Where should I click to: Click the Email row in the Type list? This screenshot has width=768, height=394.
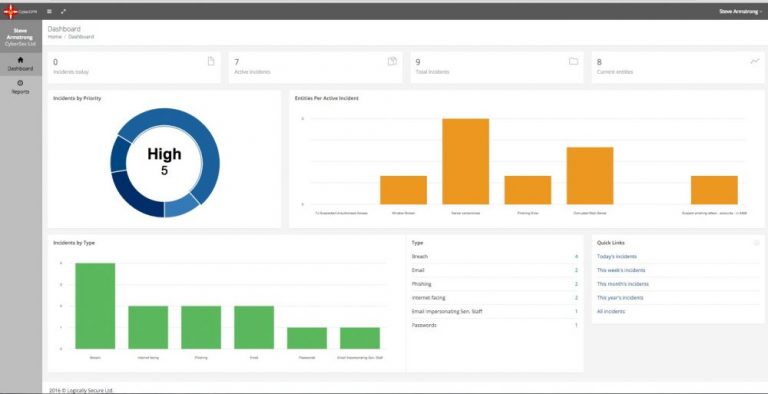pyautogui.click(x=495, y=270)
